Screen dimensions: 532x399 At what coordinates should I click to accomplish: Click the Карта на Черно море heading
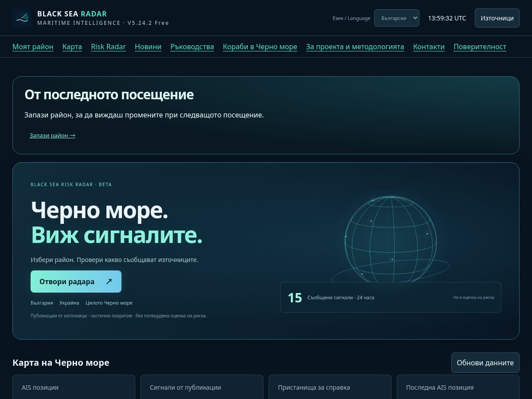click(x=61, y=363)
